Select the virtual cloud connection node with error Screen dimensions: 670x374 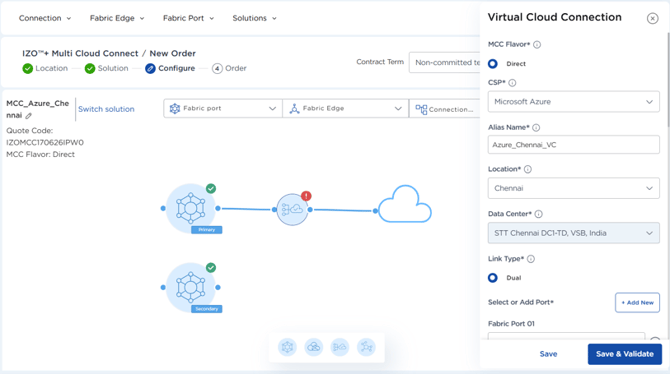click(292, 209)
